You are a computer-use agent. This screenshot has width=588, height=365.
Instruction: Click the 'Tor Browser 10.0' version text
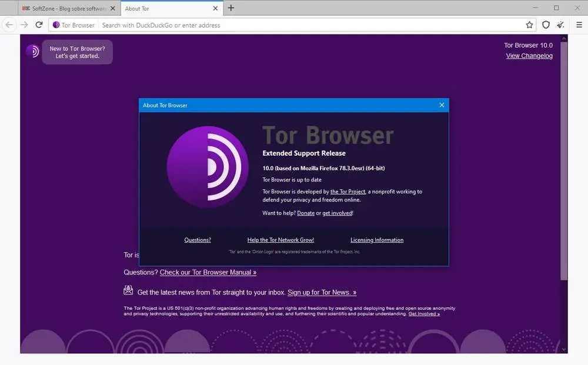pos(528,45)
